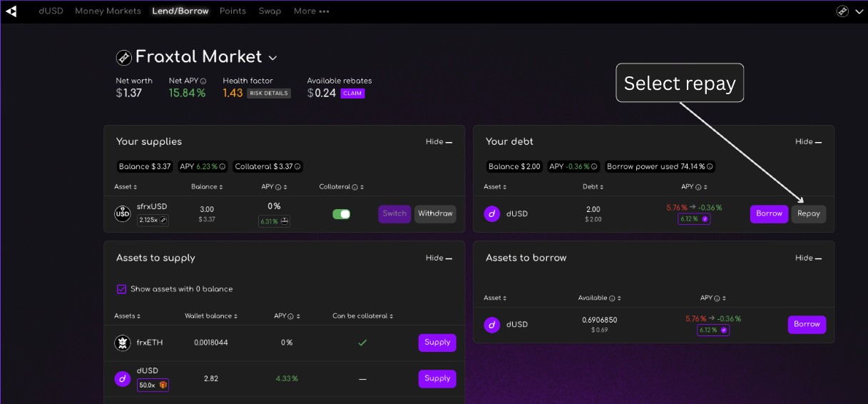Collapse the Your supplies panel

pyautogui.click(x=439, y=142)
